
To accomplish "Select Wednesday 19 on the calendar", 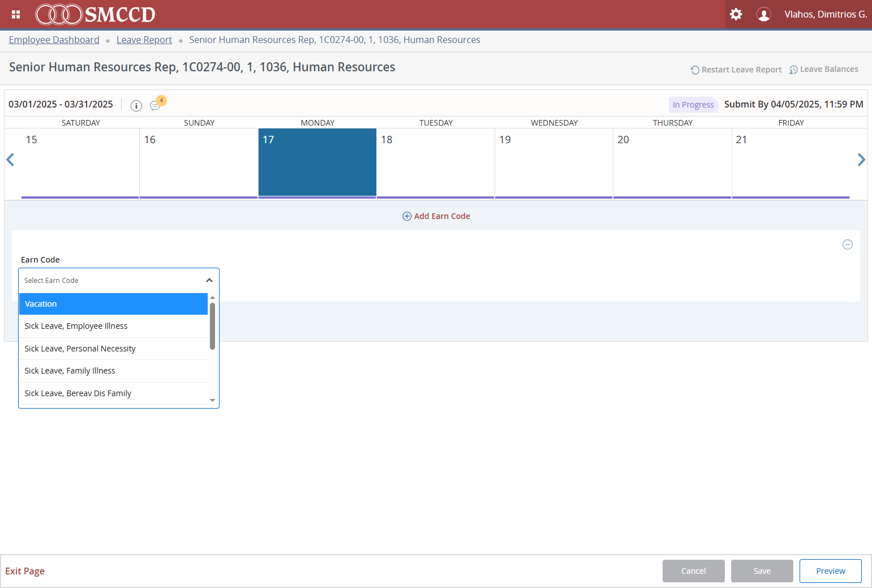I will 554,163.
